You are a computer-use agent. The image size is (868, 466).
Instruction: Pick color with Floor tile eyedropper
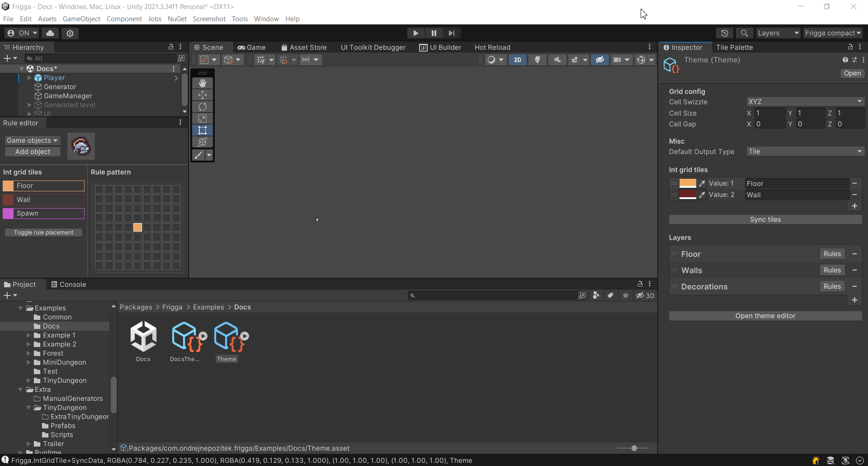point(702,183)
